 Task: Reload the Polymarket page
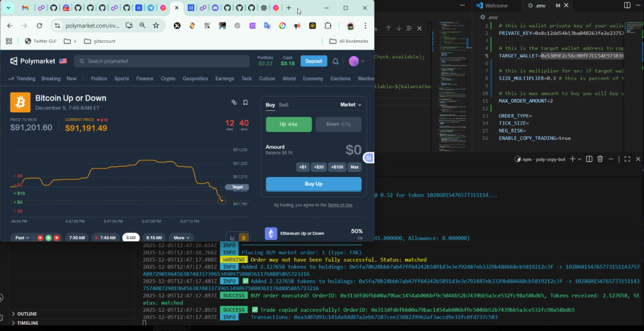(40, 25)
